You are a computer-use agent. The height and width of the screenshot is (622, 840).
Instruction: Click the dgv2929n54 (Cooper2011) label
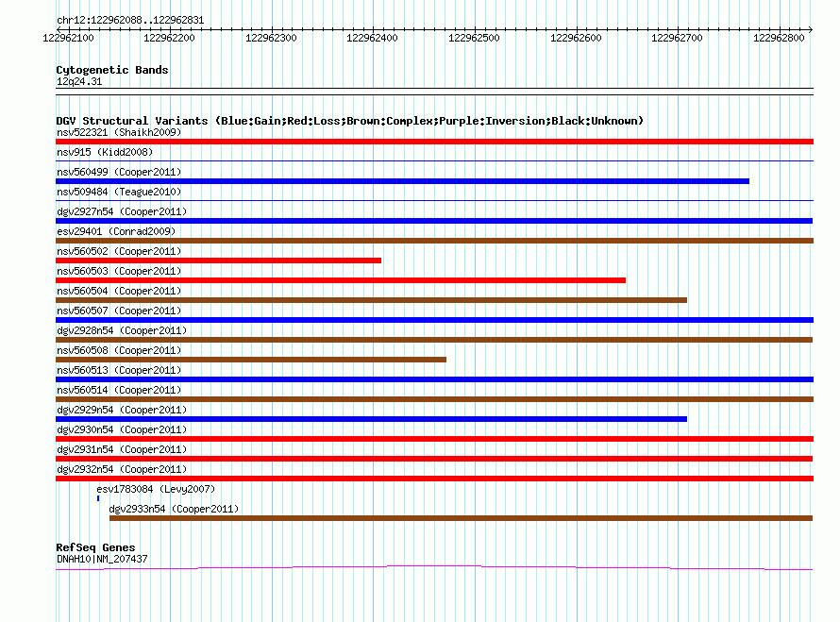[122, 410]
